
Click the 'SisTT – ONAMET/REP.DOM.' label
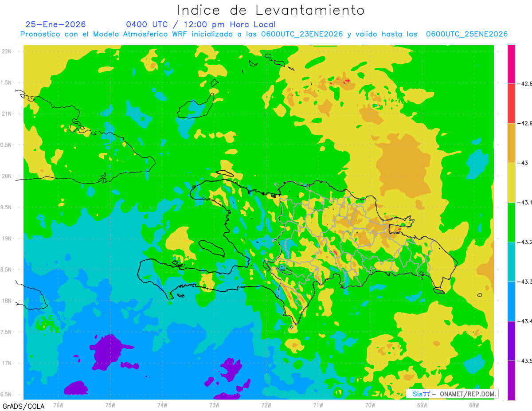click(452, 394)
